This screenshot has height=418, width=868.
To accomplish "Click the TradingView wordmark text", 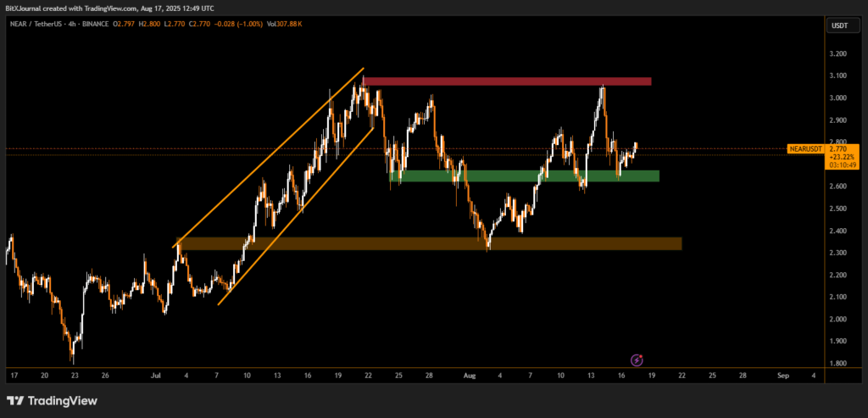I will [x=63, y=400].
